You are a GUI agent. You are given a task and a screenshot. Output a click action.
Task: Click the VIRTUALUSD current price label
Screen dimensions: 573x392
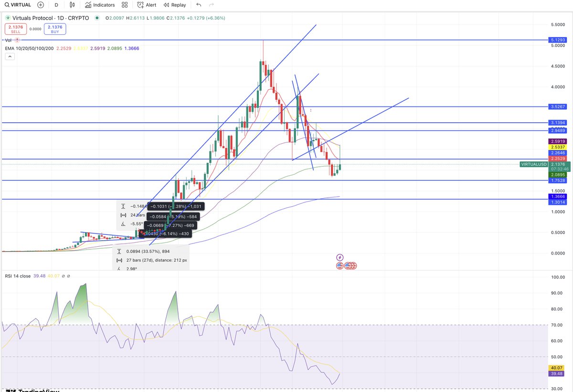click(534, 164)
